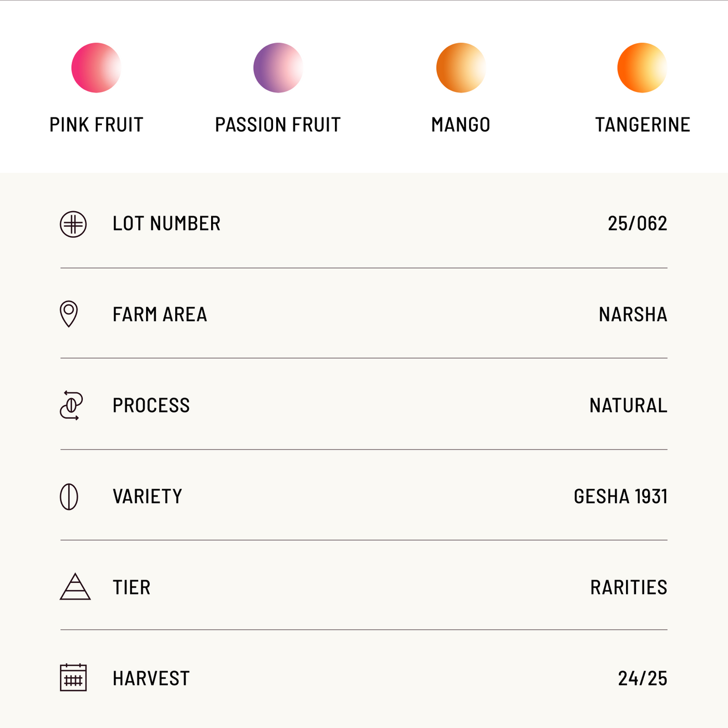Viewport: 728px width, 728px height.
Task: Click the MANGO flavor label
Action: coord(461,125)
